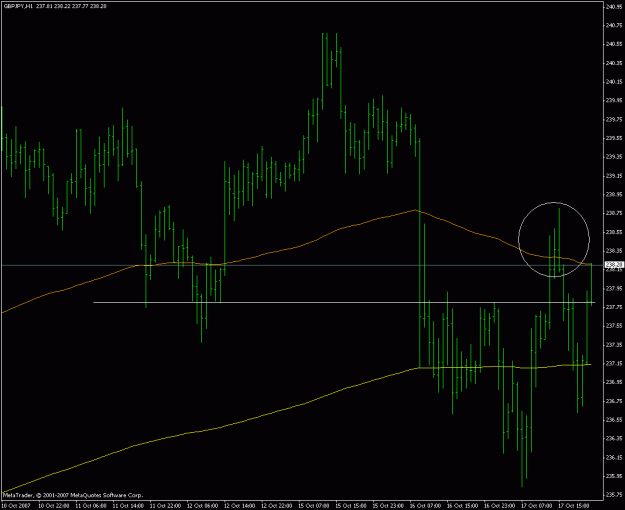Click the 240.15 price scale label
The height and width of the screenshot is (510, 625).
[x=614, y=82]
